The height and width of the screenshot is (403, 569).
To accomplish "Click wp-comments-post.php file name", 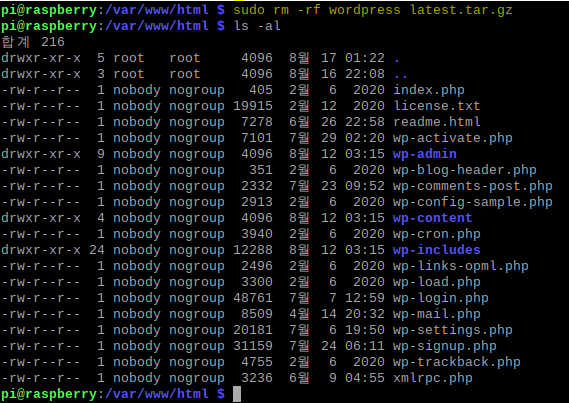I will [x=473, y=186].
